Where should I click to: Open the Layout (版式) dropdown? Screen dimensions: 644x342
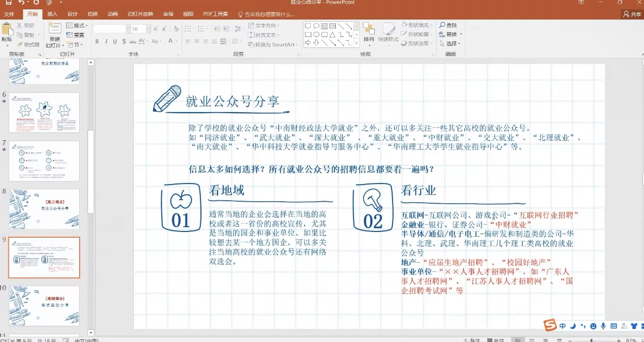[78, 26]
